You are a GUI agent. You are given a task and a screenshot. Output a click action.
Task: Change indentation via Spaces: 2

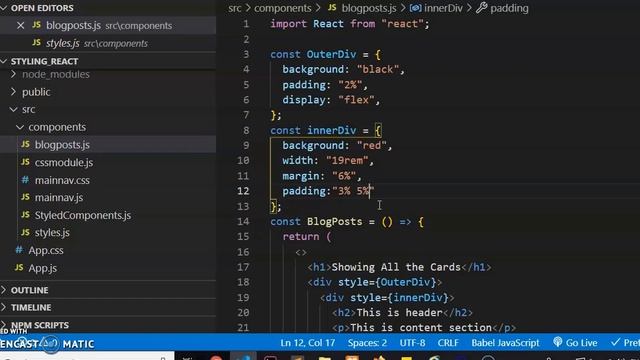(x=367, y=343)
